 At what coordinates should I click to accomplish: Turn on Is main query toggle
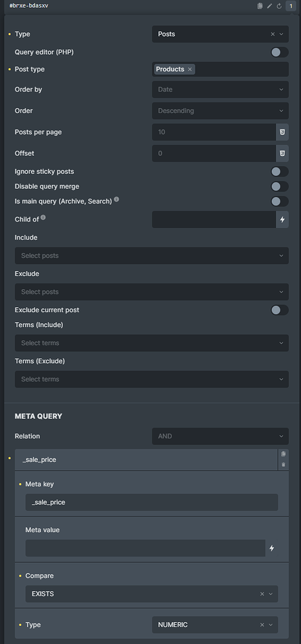[x=279, y=201]
